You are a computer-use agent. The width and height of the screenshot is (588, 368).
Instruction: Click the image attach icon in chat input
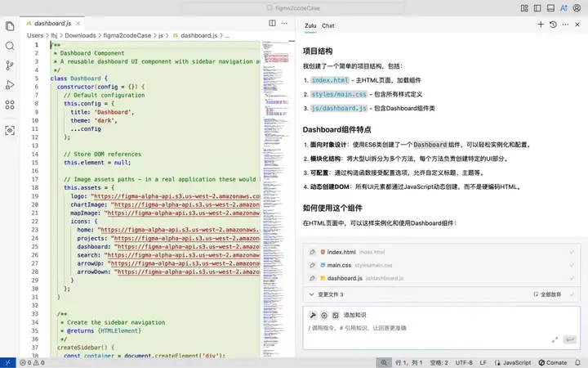[x=336, y=315]
